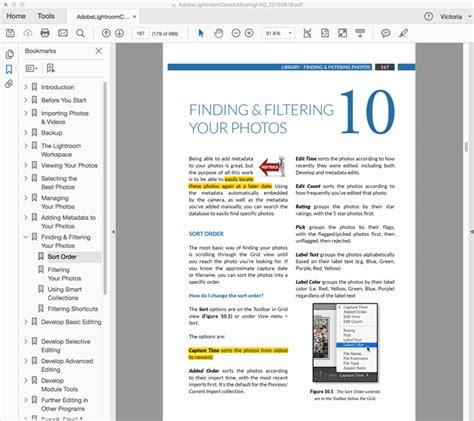This screenshot has height=421, width=474.
Task: Print the document with printer icon
Action: pyautogui.click(x=45, y=33)
